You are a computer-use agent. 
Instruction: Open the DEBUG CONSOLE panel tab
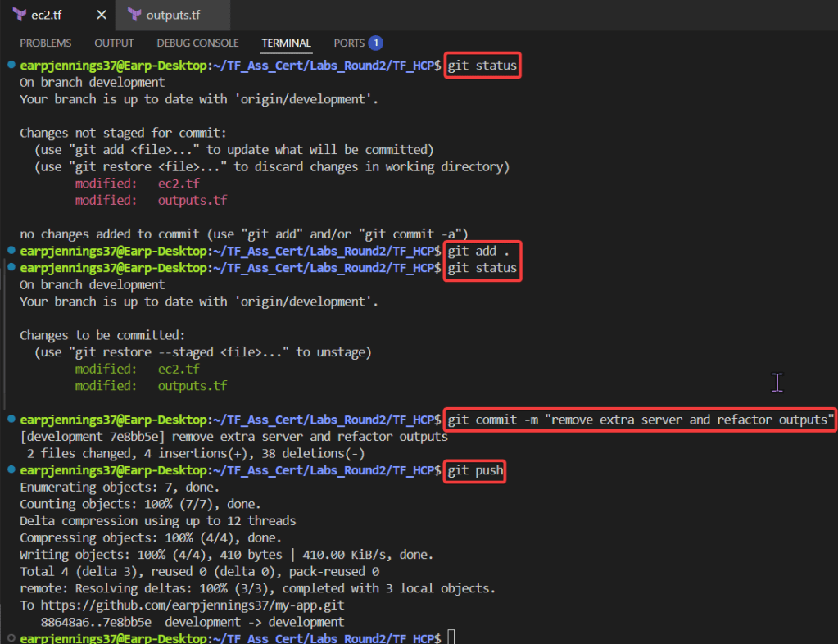tap(197, 43)
